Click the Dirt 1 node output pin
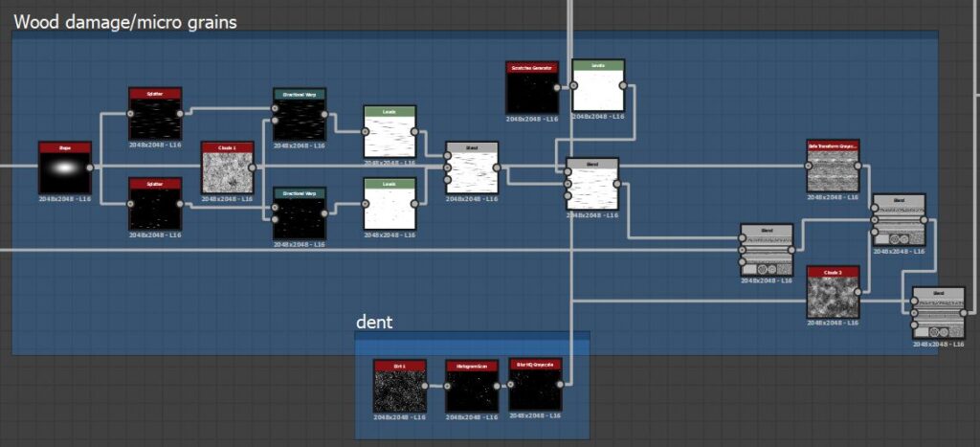 pos(425,386)
